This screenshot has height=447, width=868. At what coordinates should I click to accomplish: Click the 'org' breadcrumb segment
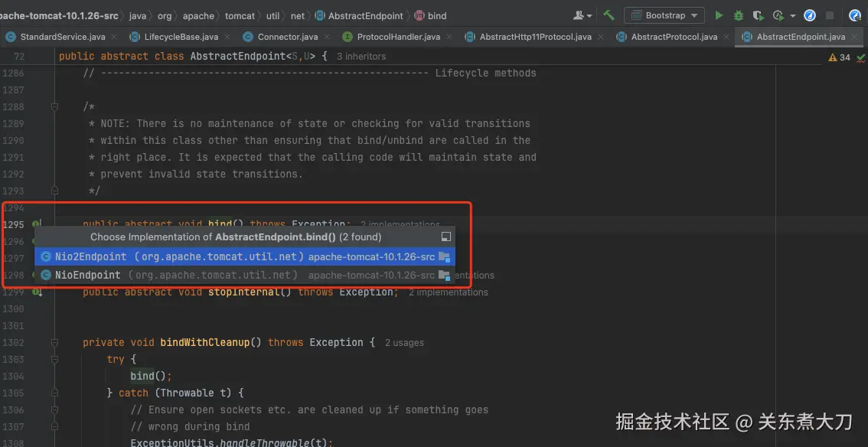[165, 16]
